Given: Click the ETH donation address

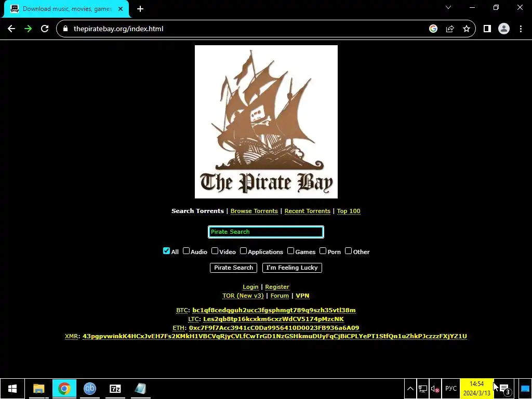Looking at the screenshot, I should (x=274, y=328).
